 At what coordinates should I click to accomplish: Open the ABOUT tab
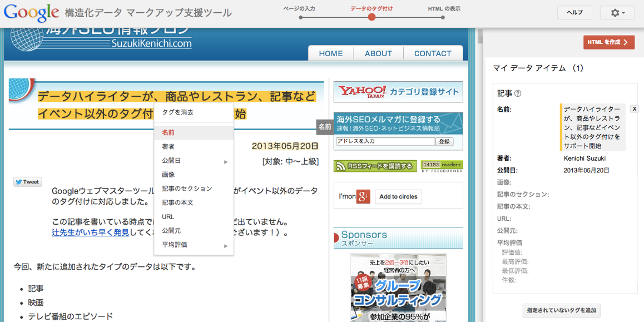point(378,53)
